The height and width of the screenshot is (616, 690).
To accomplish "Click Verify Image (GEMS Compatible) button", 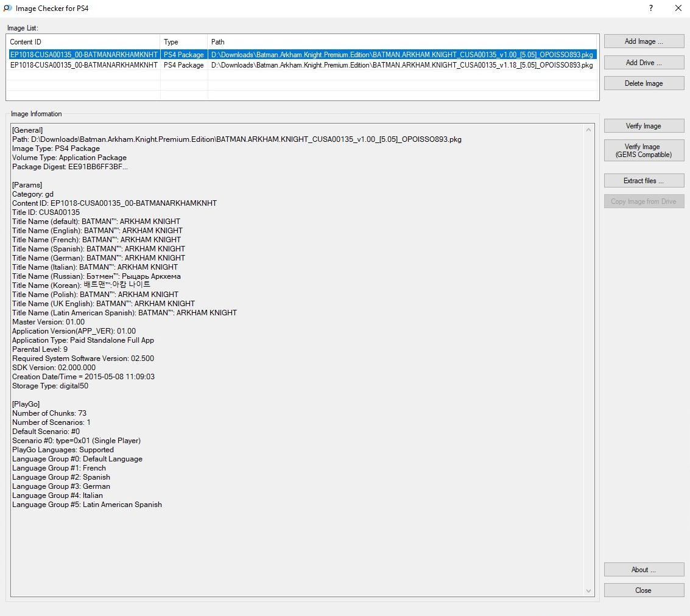I will click(644, 150).
